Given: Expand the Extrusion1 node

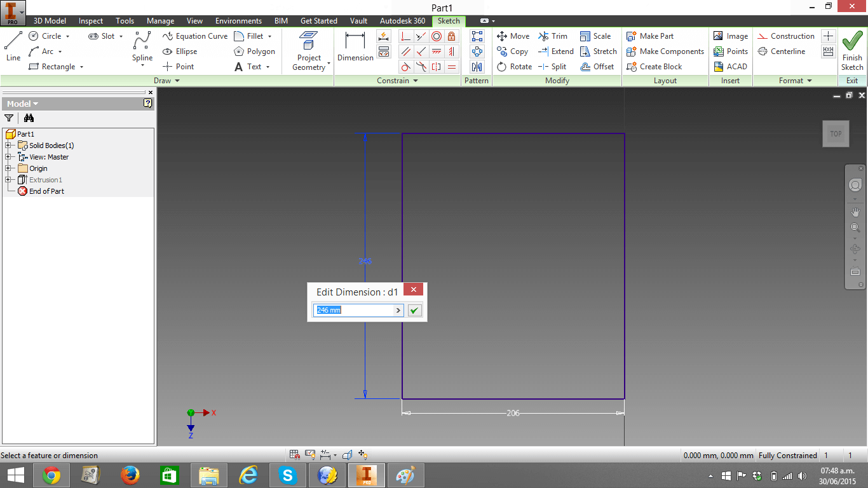Looking at the screenshot, I should pyautogui.click(x=8, y=180).
